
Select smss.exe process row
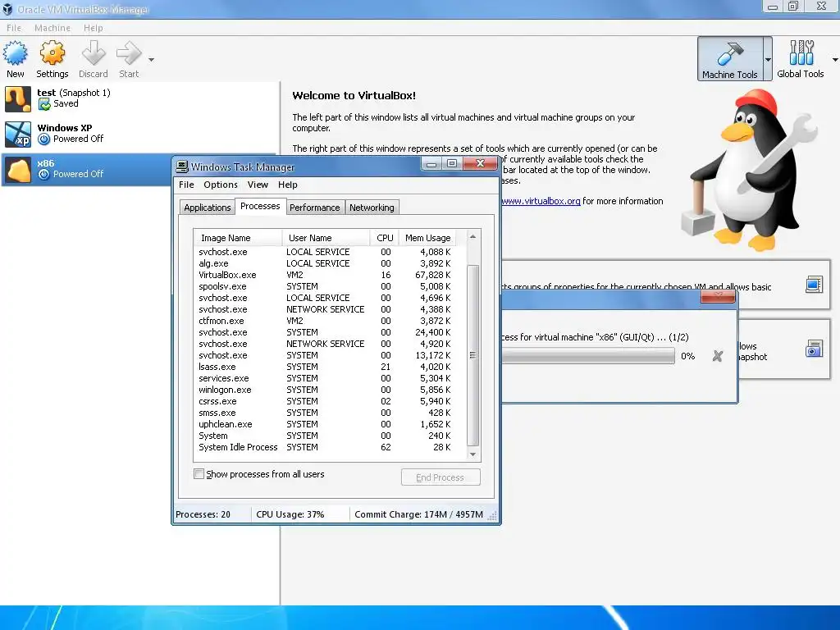tap(325, 413)
